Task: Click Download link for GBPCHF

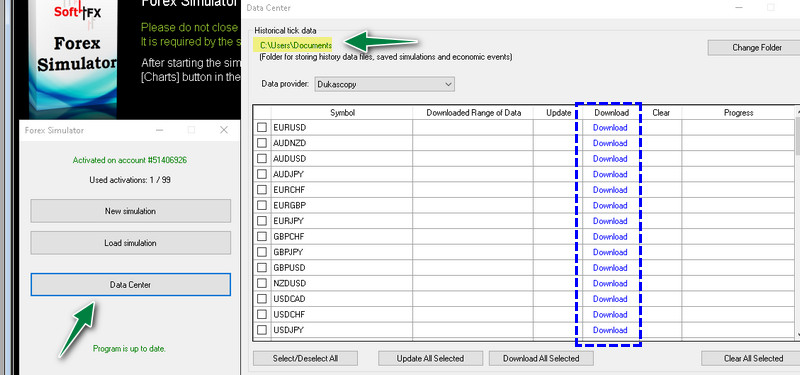Action: (610, 236)
